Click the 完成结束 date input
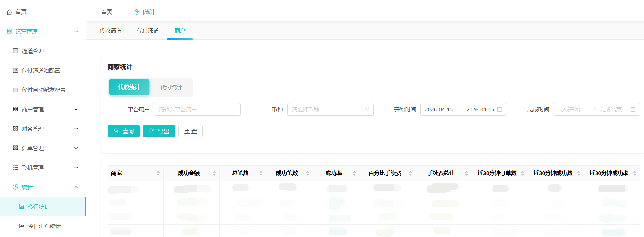This screenshot has height=237, width=644. (613, 109)
